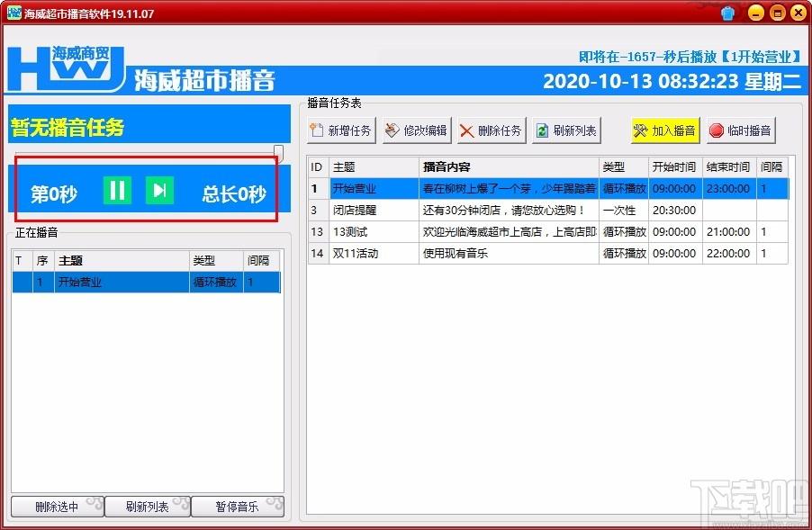Click the 间隔 column header in the now-playing list
The image size is (812, 530).
coord(262,260)
